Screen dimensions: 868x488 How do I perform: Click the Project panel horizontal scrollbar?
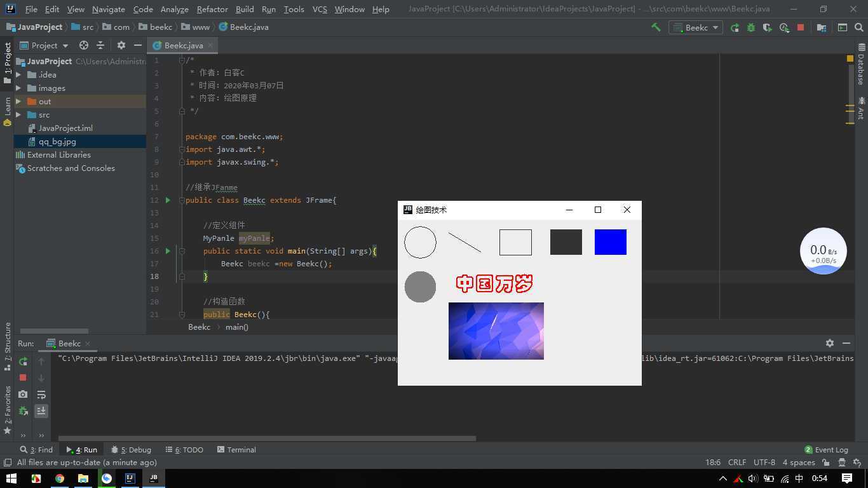[54, 331]
